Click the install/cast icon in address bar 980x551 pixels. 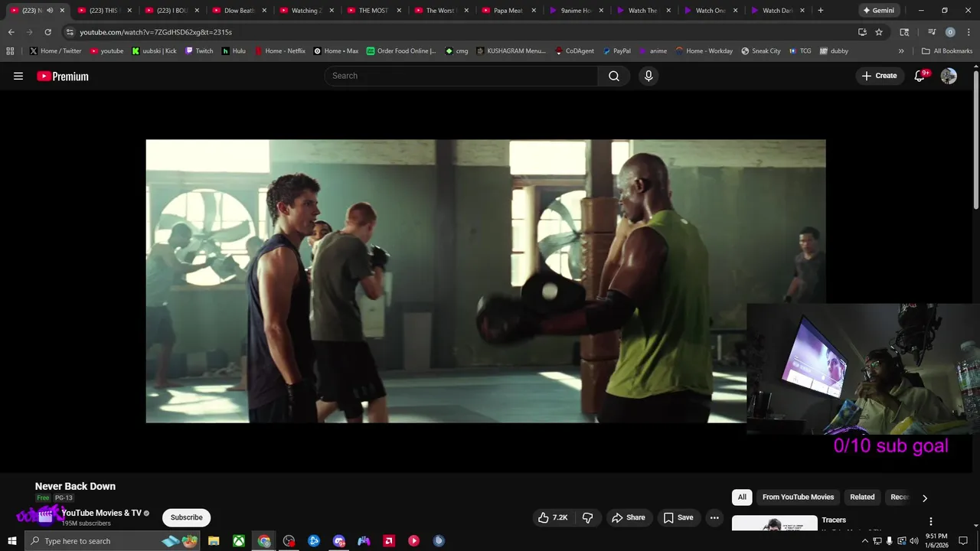point(862,32)
